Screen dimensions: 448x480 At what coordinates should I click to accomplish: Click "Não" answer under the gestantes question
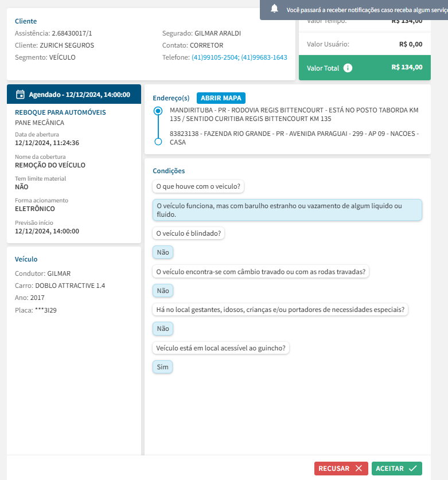163,329
